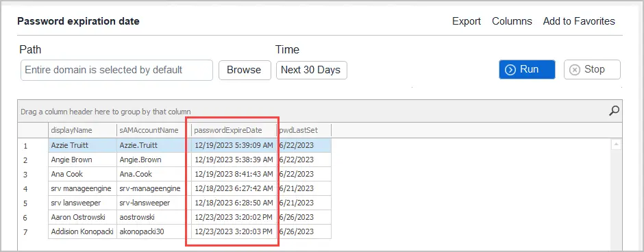Click the Add to Favorites link
Viewport: 644px width, 252px height.
click(579, 21)
